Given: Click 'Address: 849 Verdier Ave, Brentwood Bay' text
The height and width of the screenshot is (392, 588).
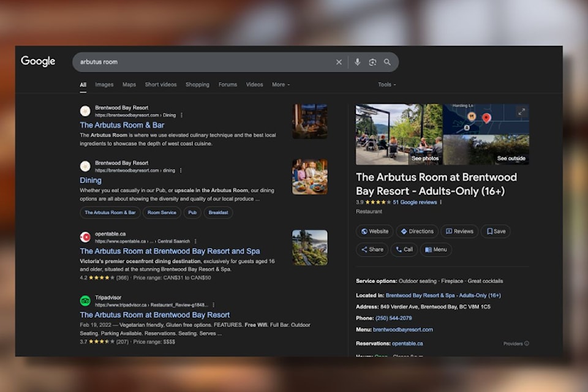Looking at the screenshot, I should click(423, 307).
